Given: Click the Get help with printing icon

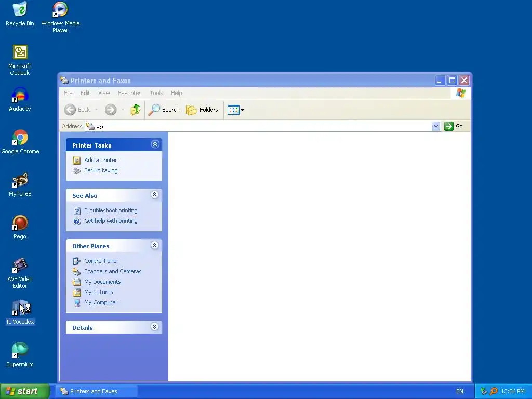Looking at the screenshot, I should [x=77, y=221].
